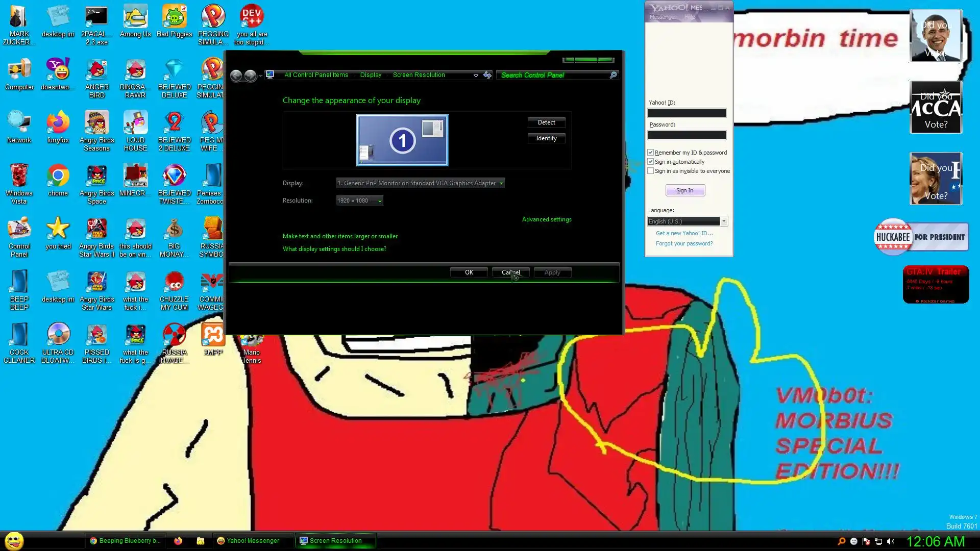Open the XMPP desktop icon

point(213,336)
